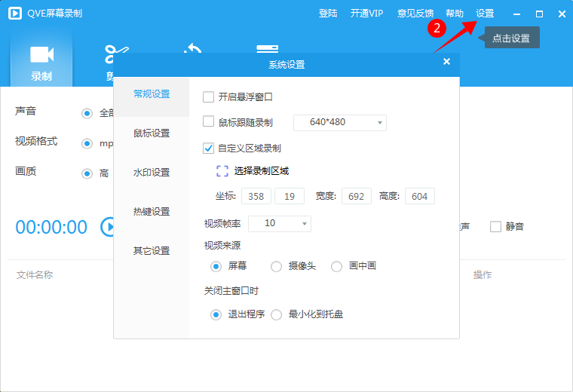Click the 00:00:00 timer display
This screenshot has height=392, width=573.
(51, 227)
